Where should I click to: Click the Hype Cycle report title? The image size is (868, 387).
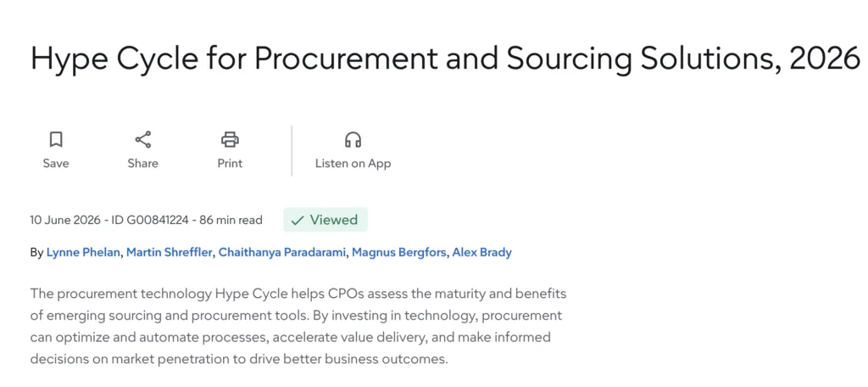[x=445, y=59]
